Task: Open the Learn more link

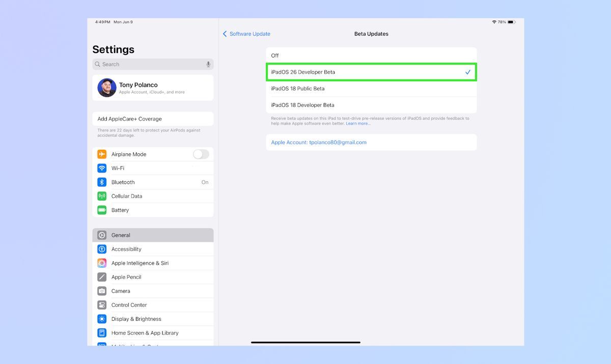Action: (x=358, y=124)
